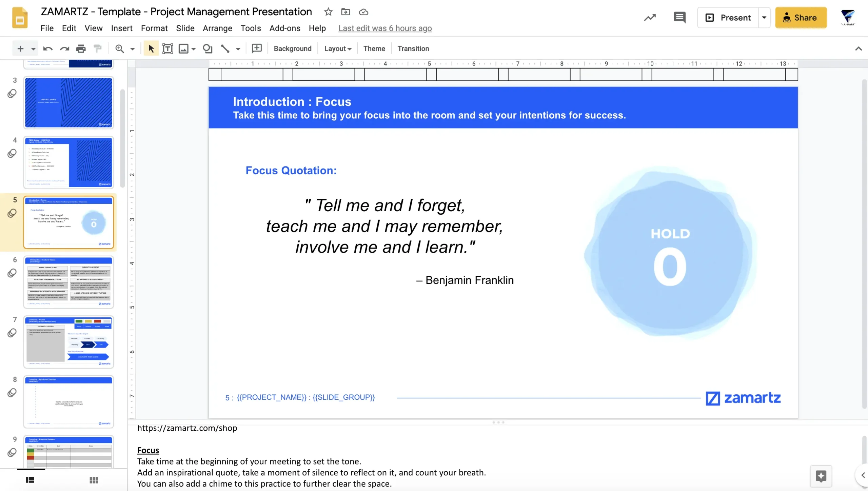Collapse the menus with the chevron

point(858,49)
